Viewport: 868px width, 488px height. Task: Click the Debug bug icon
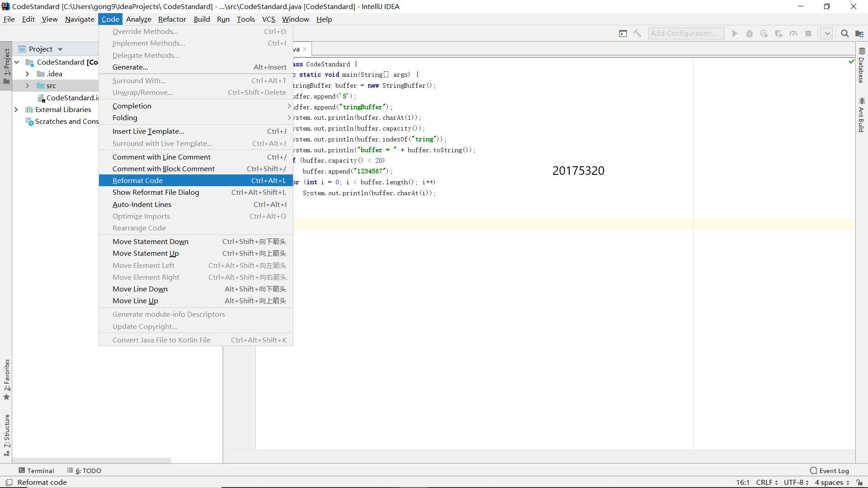tap(750, 33)
